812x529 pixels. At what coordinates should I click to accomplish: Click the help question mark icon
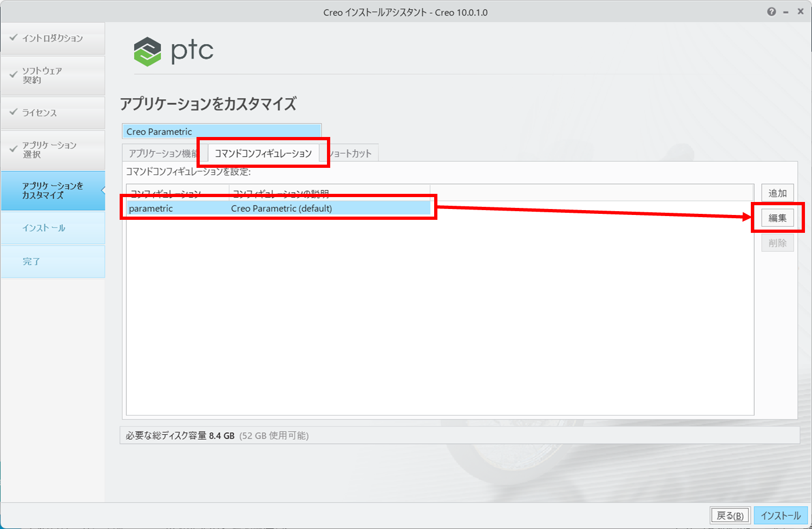(771, 12)
